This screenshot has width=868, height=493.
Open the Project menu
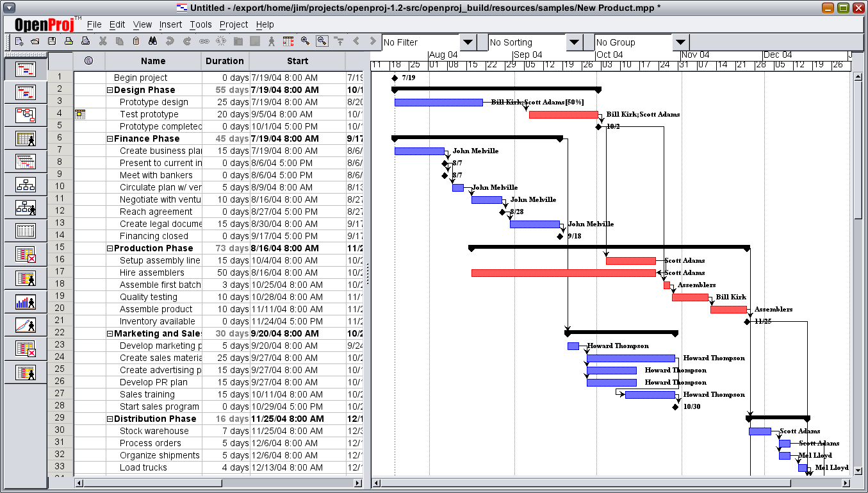pyautogui.click(x=233, y=24)
